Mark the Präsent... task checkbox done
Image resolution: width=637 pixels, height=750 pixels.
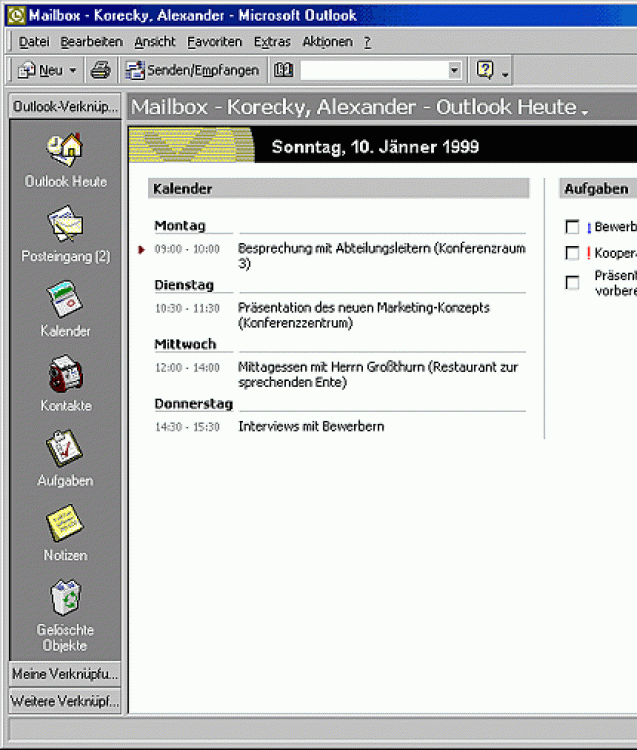pyautogui.click(x=572, y=283)
